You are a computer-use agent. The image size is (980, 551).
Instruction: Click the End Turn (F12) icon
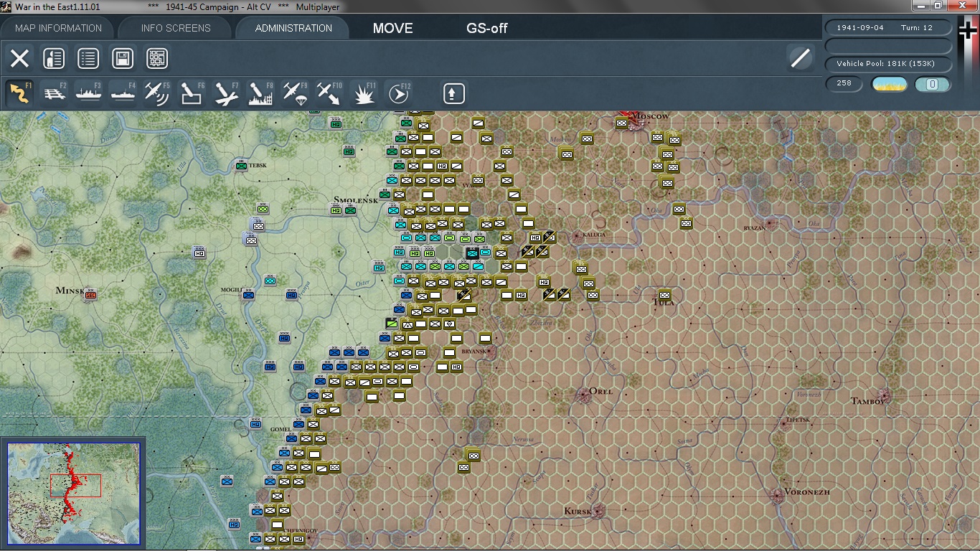(x=398, y=94)
